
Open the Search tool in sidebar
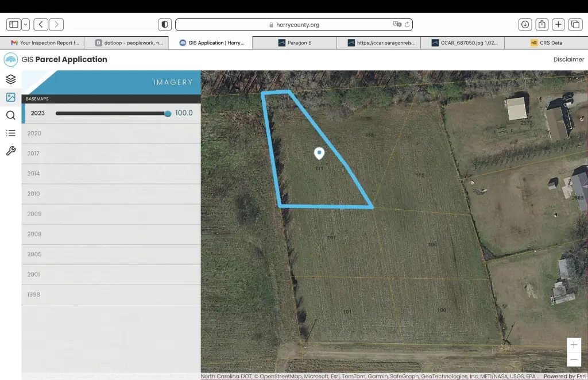click(x=10, y=115)
